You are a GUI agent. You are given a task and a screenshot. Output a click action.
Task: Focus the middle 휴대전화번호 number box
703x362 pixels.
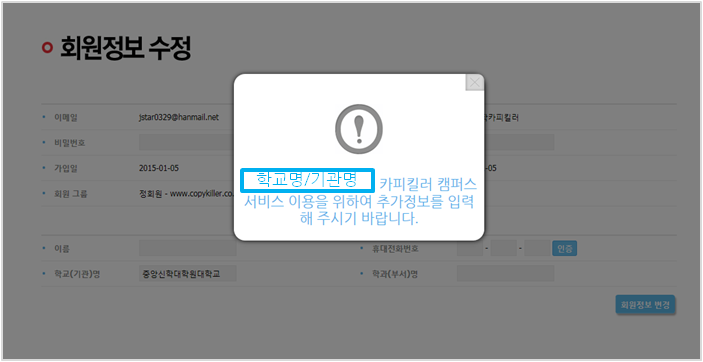[x=503, y=249]
